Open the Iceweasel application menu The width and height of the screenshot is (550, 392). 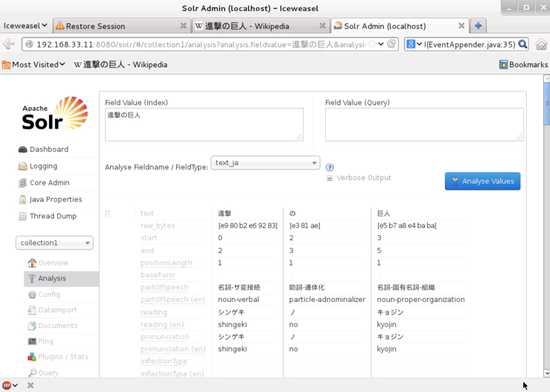click(x=25, y=25)
